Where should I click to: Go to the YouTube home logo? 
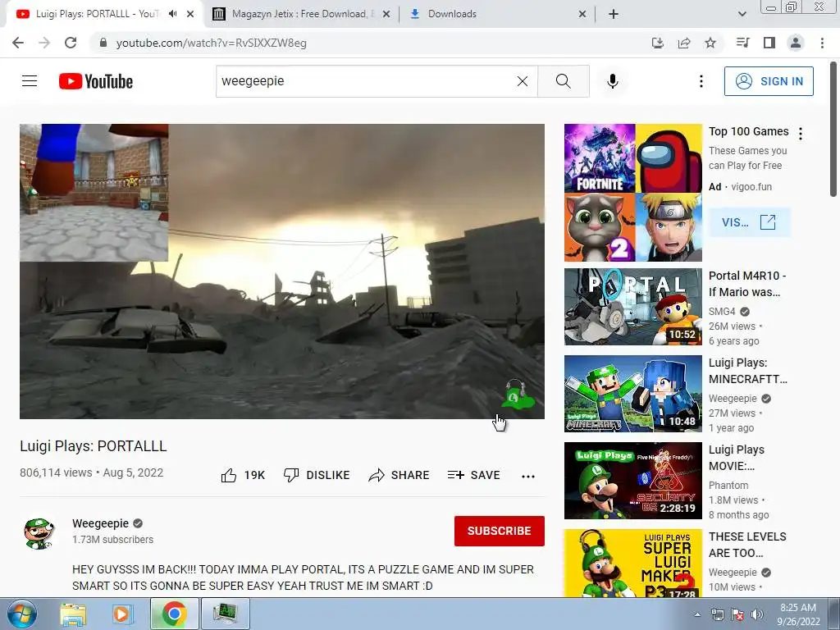[x=96, y=81]
